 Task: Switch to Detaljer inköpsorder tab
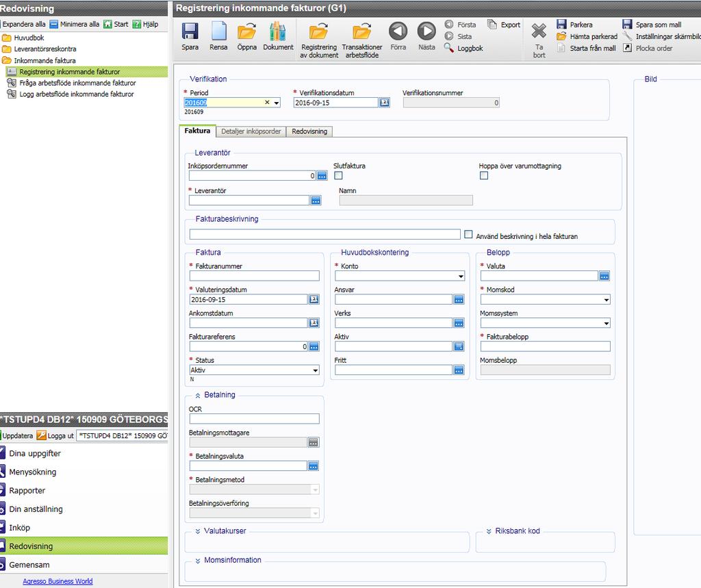click(251, 131)
